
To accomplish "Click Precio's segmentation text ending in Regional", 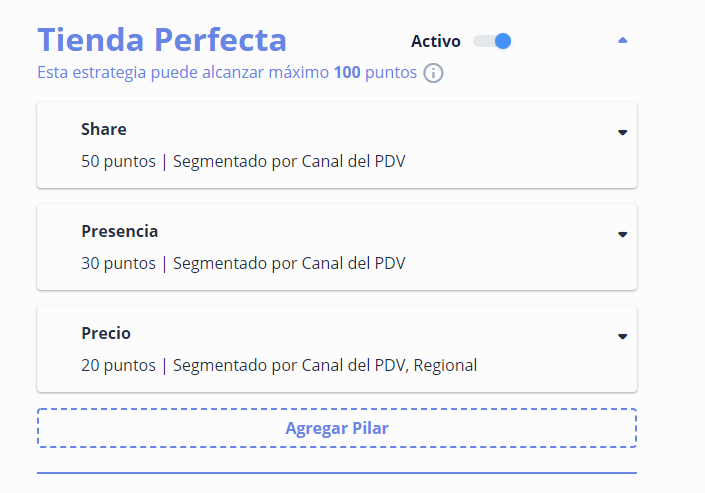I will point(325,365).
